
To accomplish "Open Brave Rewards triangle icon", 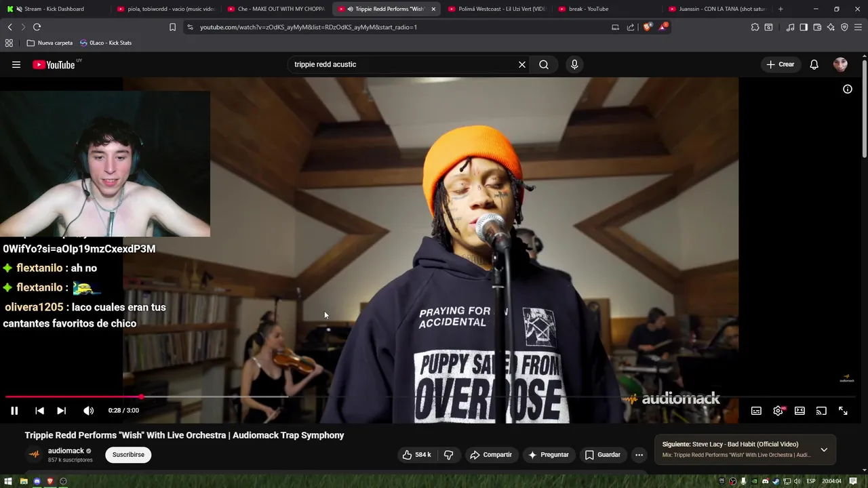I will click(x=663, y=27).
